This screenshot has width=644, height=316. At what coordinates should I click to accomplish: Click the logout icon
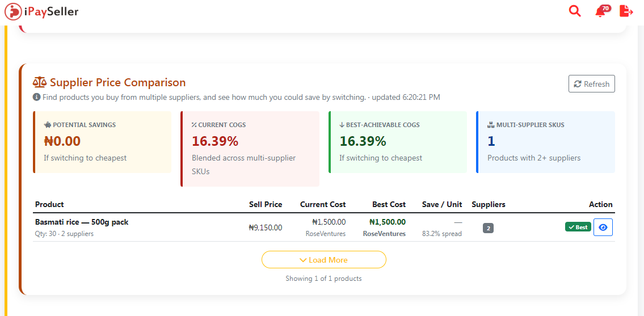point(626,11)
